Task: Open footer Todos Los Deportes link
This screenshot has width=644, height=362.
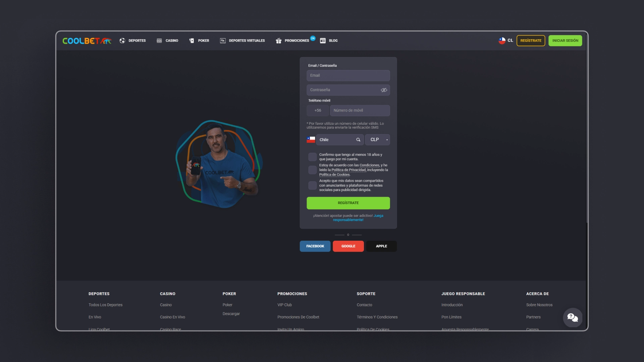Action: click(105, 305)
